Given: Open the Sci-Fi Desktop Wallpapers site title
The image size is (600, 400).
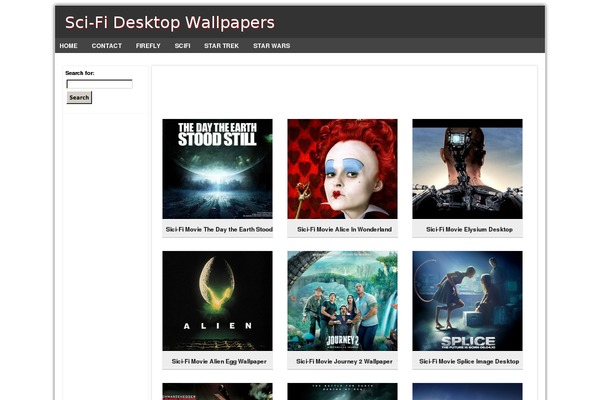Looking at the screenshot, I should (170, 23).
